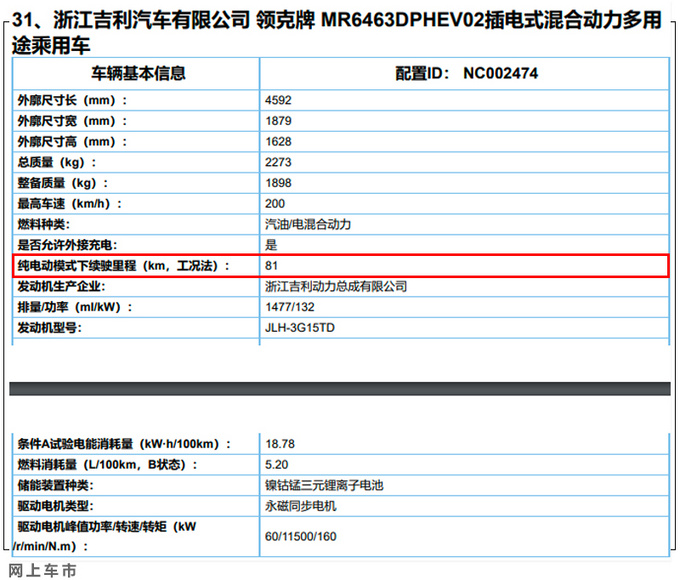Click the label '燃料消耗量（L/100km，B状态）'

pos(108,465)
